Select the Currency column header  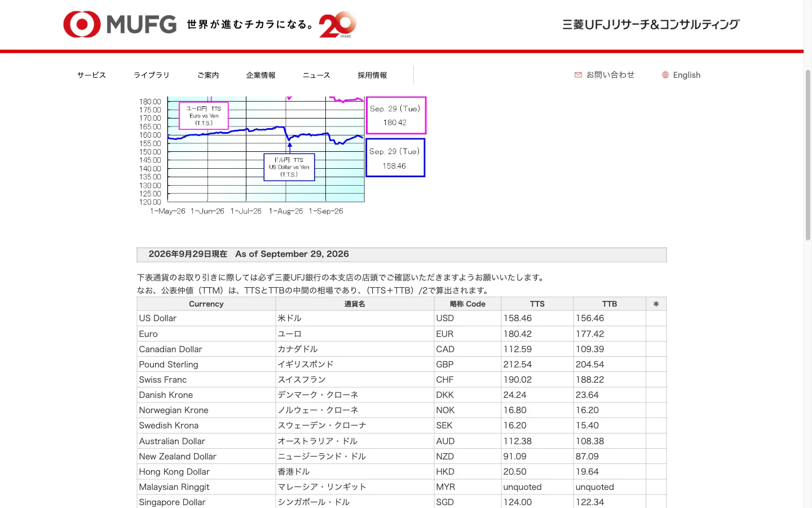206,304
